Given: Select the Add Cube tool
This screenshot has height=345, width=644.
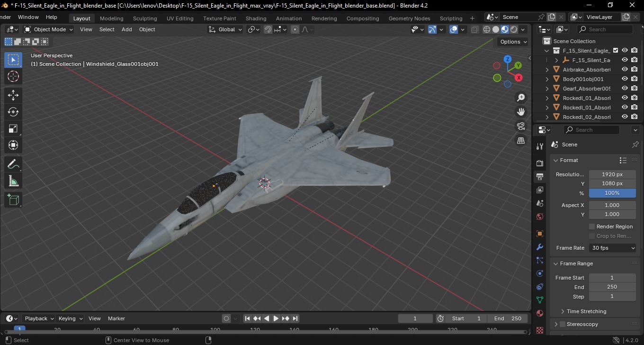Looking at the screenshot, I should click(x=13, y=200).
